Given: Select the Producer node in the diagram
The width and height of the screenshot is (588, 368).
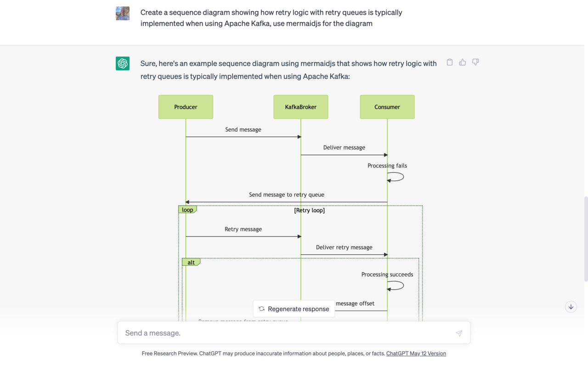Looking at the screenshot, I should click(186, 107).
